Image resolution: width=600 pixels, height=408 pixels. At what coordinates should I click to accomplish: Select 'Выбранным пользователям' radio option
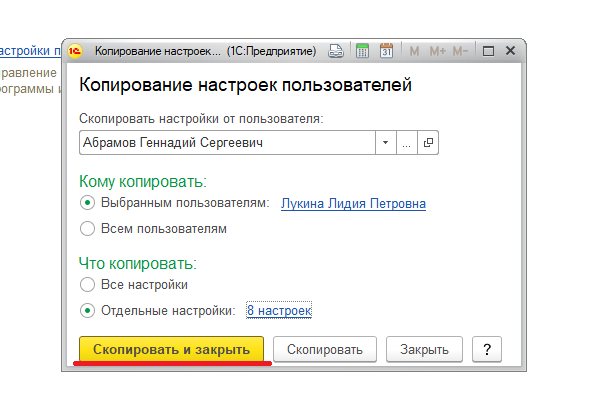pyautogui.click(x=87, y=202)
